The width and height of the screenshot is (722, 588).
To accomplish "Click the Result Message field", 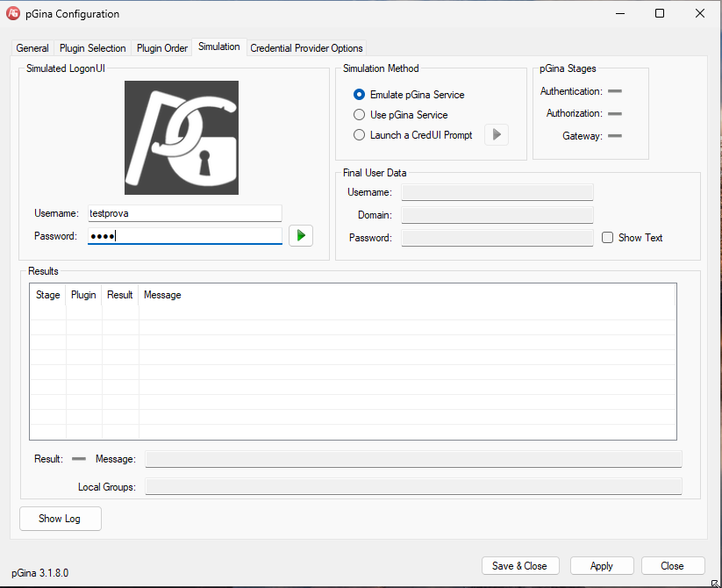I will [413, 459].
